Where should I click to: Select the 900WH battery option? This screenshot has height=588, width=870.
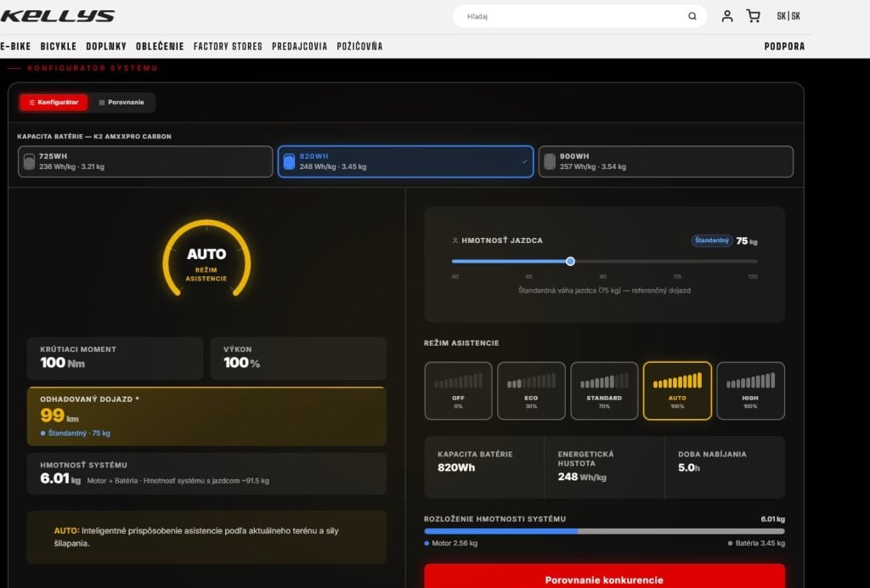[x=666, y=161]
